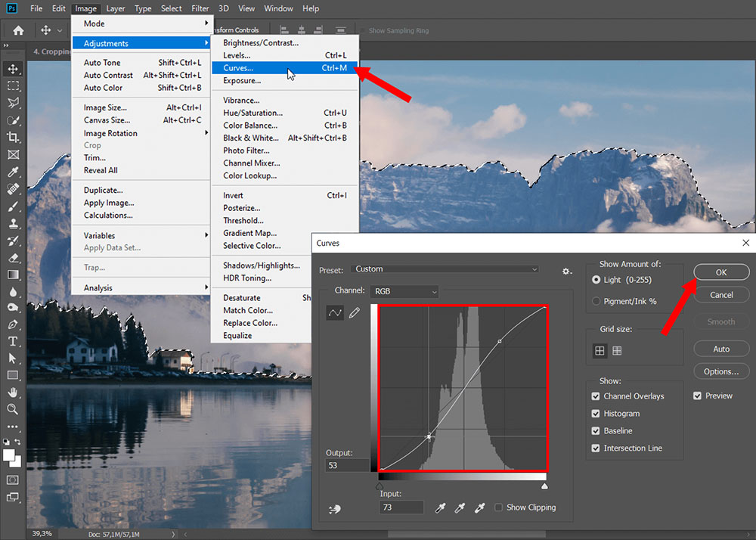Expand the Image Rotation submenu
This screenshot has width=756, height=540.
pyautogui.click(x=110, y=133)
